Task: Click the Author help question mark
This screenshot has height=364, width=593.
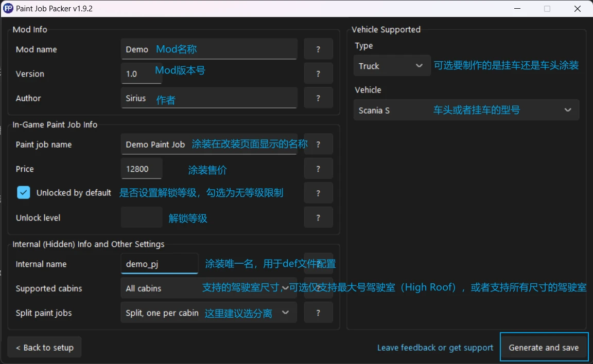Action: click(x=318, y=98)
